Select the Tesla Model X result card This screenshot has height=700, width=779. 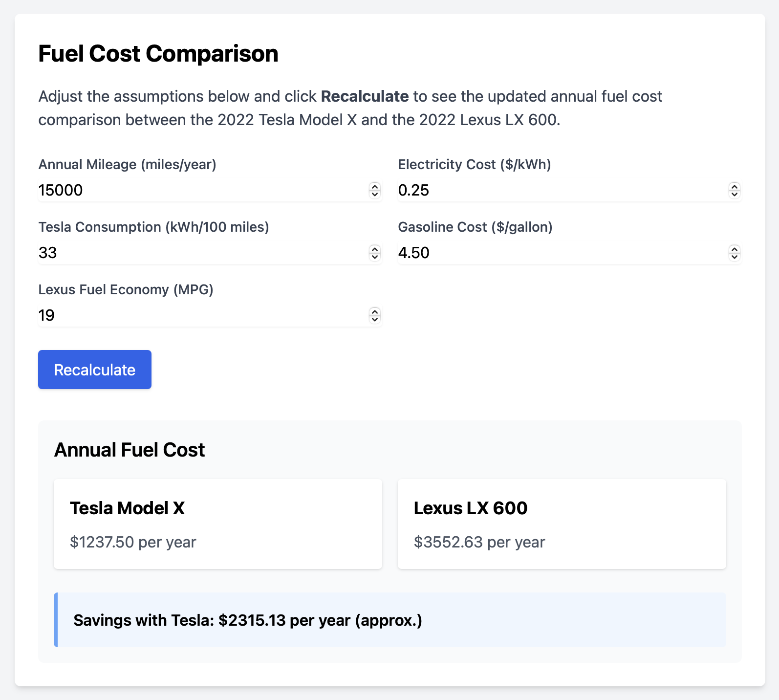coord(217,524)
